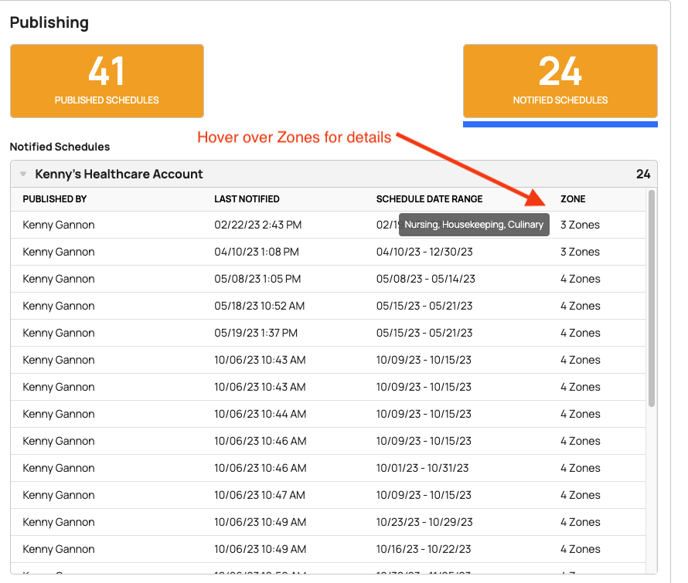Click 4 Zones in the 05/19/23 1:37 PM row
The width and height of the screenshot is (688, 583).
click(x=580, y=333)
